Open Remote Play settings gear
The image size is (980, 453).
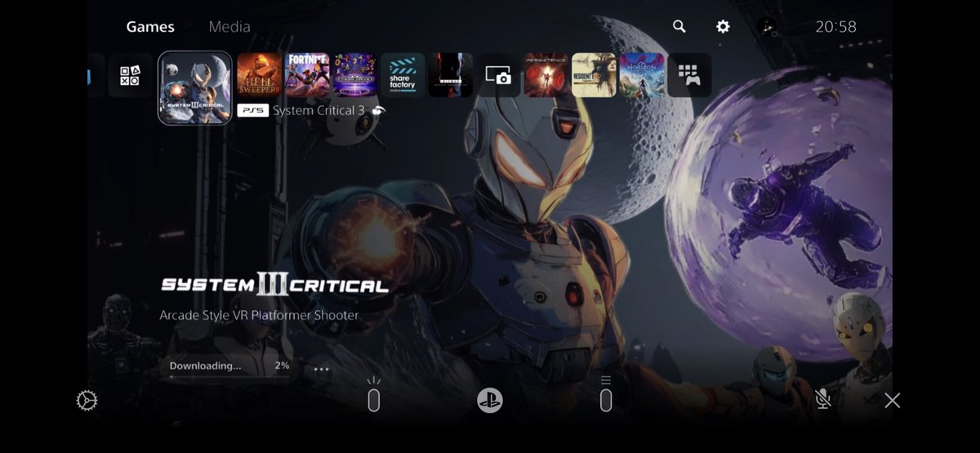point(87,401)
